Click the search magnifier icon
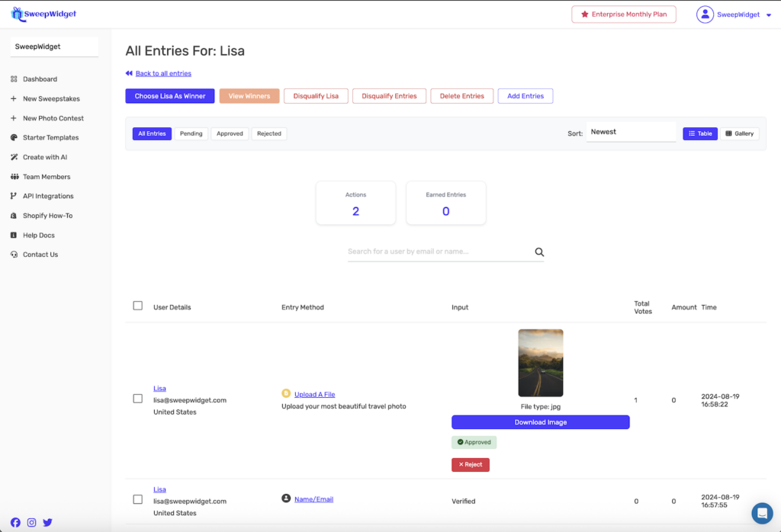781x532 pixels. [539, 252]
